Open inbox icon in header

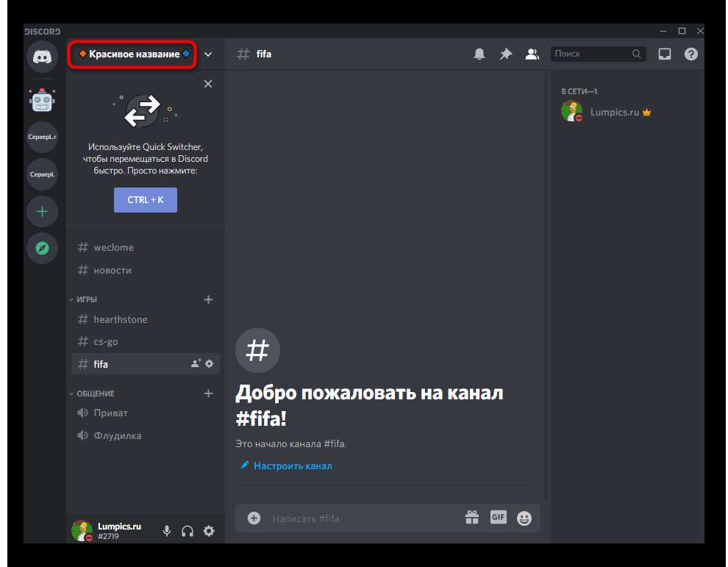(665, 54)
